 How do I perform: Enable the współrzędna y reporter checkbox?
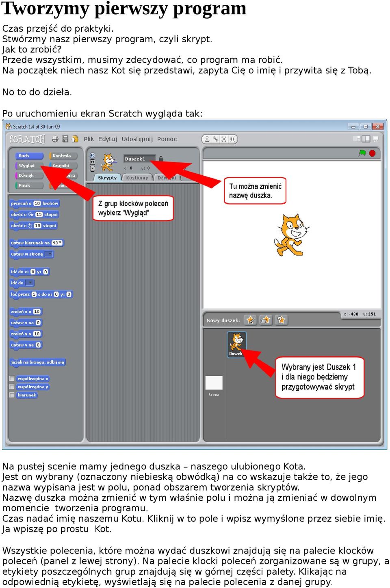coord(12,387)
